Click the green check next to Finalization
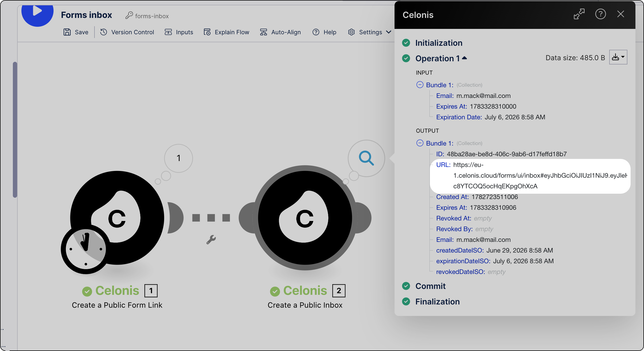Screen dimensions: 644x351 [406, 302]
